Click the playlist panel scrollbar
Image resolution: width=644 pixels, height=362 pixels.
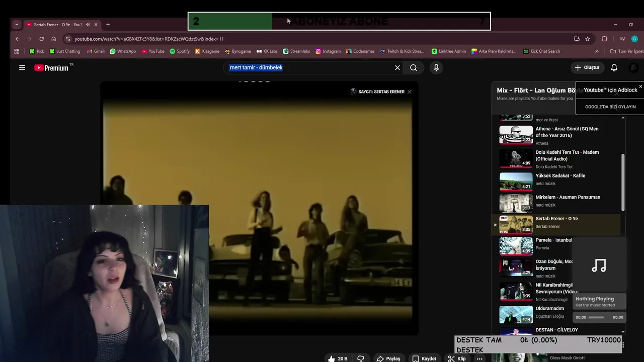(x=623, y=182)
